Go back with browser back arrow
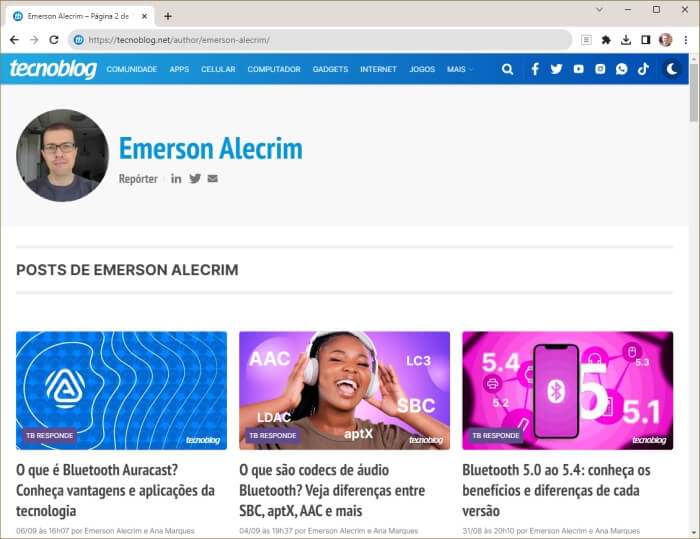 point(14,40)
